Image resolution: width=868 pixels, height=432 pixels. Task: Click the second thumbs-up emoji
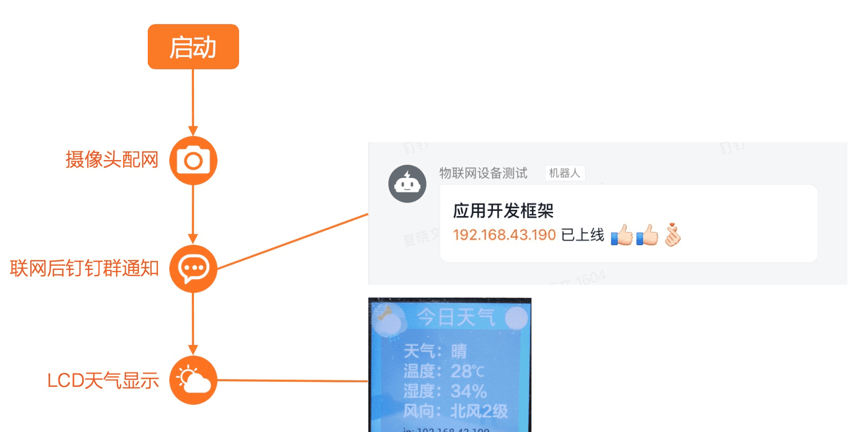pyautogui.click(x=647, y=235)
